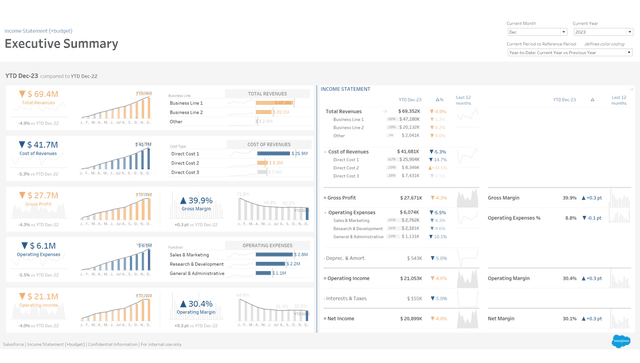The height and width of the screenshot is (363, 640).
Task: Select the Sales & Marketing expense bar
Action: click(274, 254)
